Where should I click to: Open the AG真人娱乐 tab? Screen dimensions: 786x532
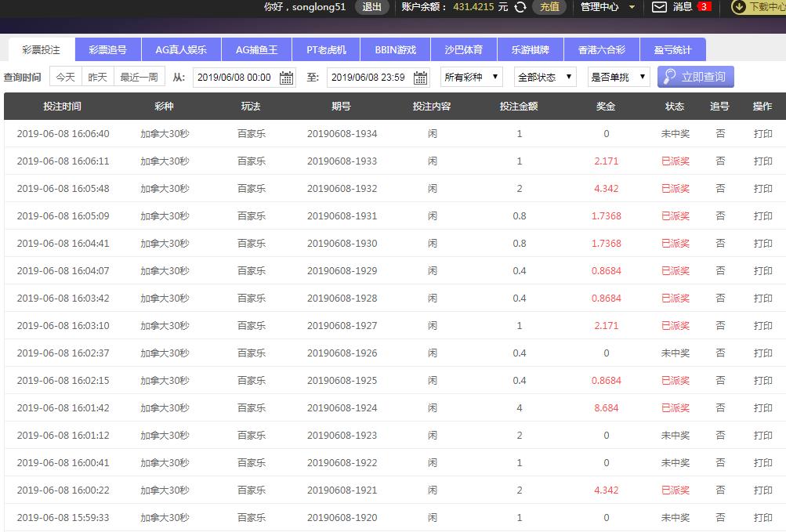(x=181, y=49)
